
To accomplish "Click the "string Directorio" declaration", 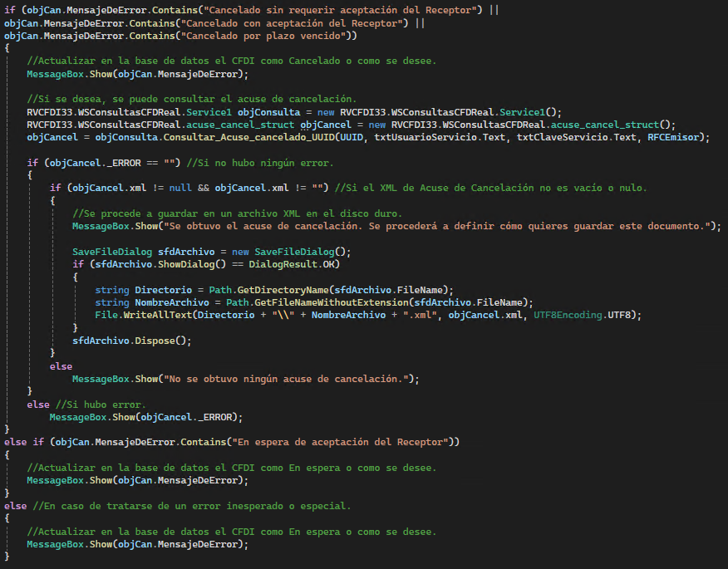I will click(x=144, y=290).
